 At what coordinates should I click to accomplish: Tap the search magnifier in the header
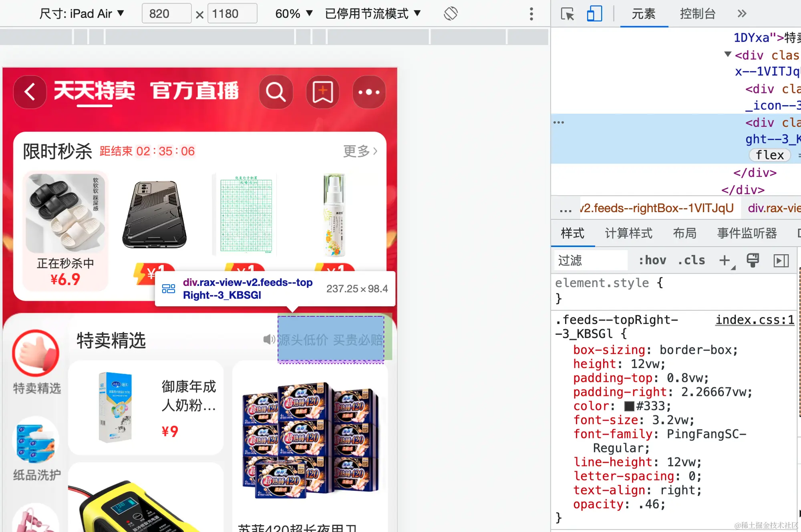[x=276, y=92]
